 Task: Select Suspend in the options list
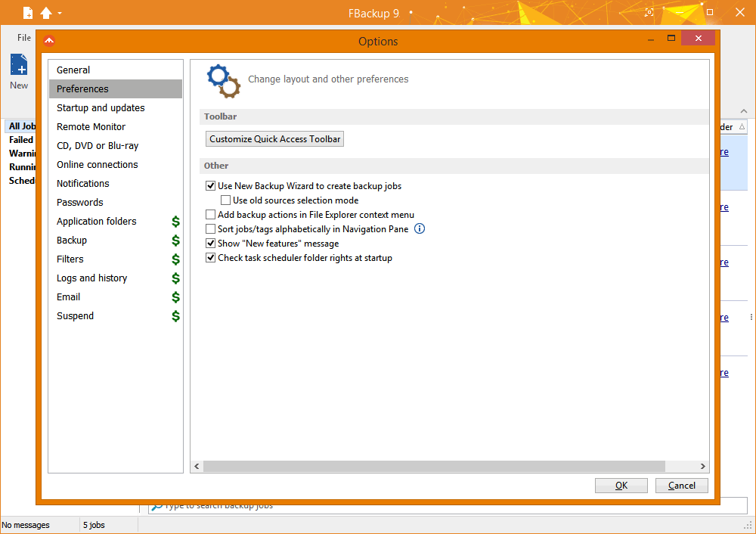pyautogui.click(x=116, y=316)
